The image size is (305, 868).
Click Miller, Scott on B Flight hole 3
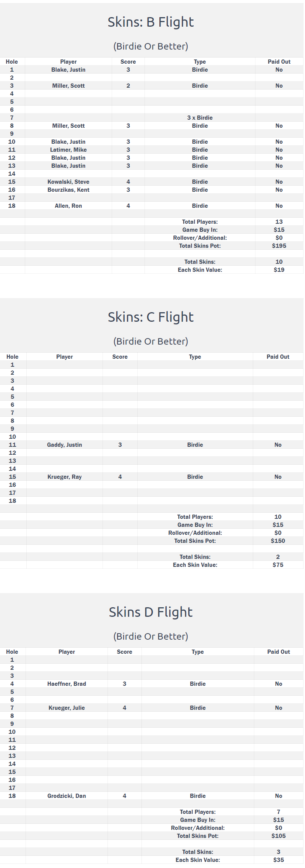68,86
